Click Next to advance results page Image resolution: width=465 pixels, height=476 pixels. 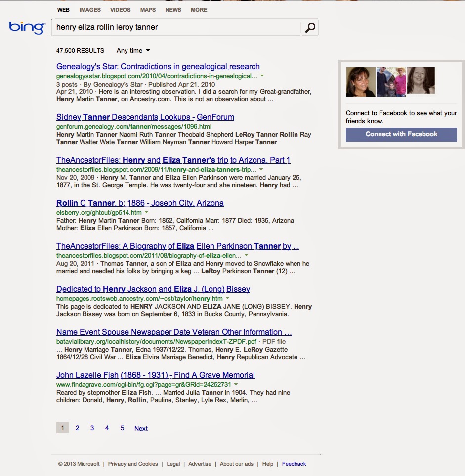[x=141, y=429]
